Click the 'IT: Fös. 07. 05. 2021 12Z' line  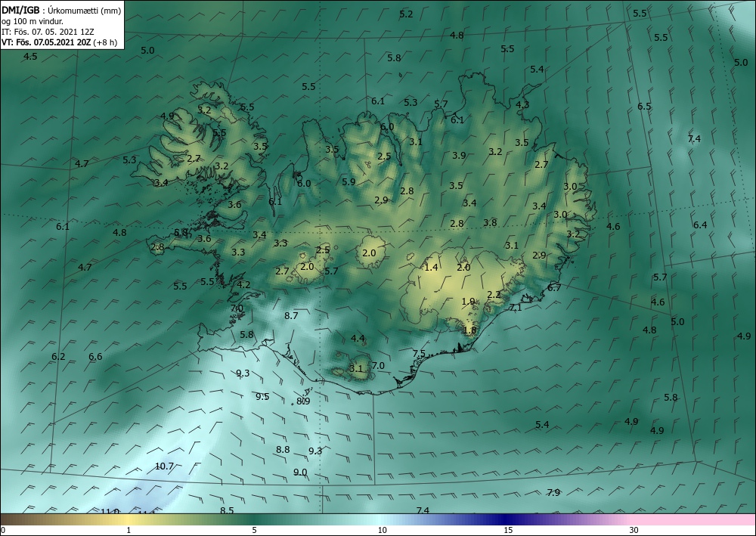[x=48, y=31]
